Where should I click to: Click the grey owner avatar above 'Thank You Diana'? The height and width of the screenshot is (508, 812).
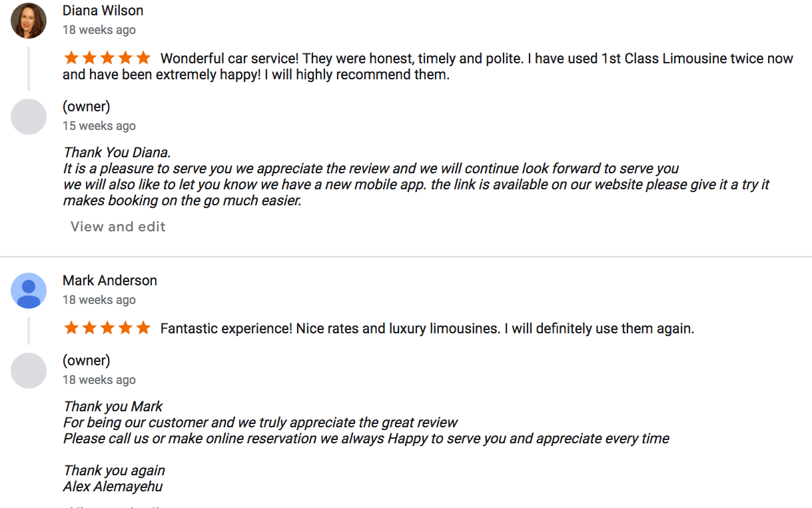tap(29, 117)
